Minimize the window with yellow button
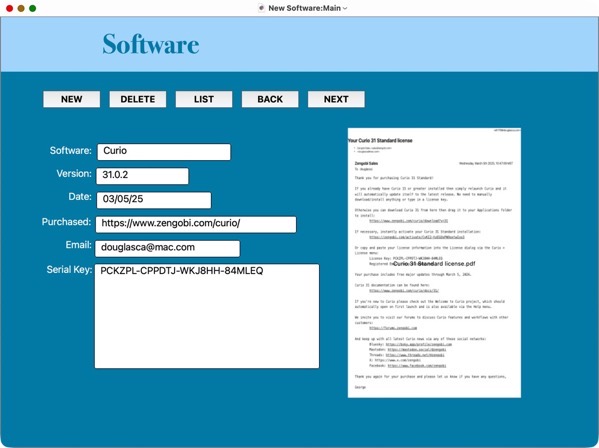The height and width of the screenshot is (448, 599). point(21,8)
